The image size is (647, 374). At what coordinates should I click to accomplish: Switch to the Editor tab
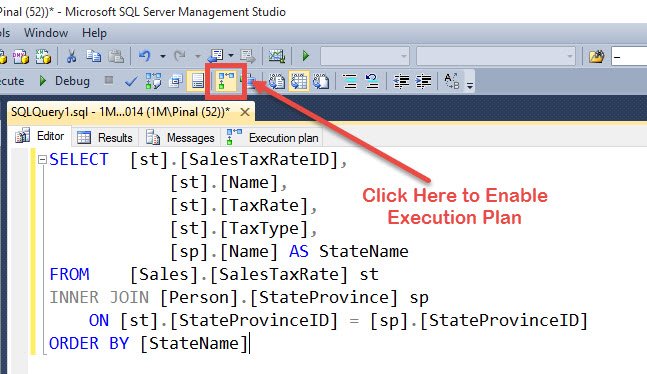[40, 136]
